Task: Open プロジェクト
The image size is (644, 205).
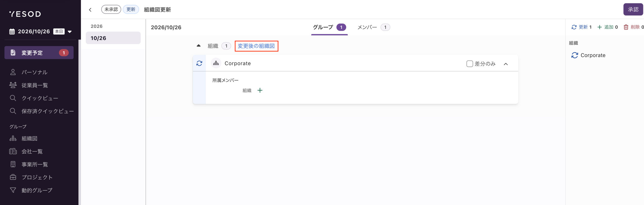Action: [37, 177]
